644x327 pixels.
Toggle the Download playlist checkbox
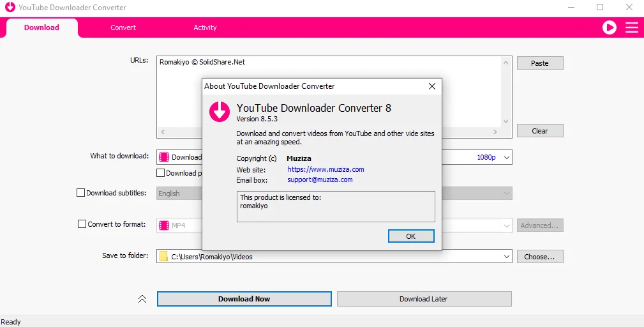[161, 173]
